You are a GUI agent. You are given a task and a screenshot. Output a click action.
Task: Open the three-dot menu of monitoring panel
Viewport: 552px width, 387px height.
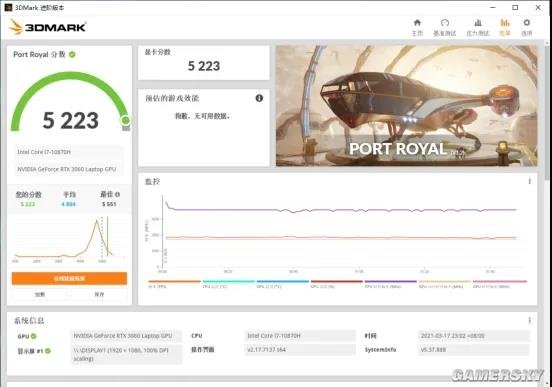pyautogui.click(x=529, y=181)
